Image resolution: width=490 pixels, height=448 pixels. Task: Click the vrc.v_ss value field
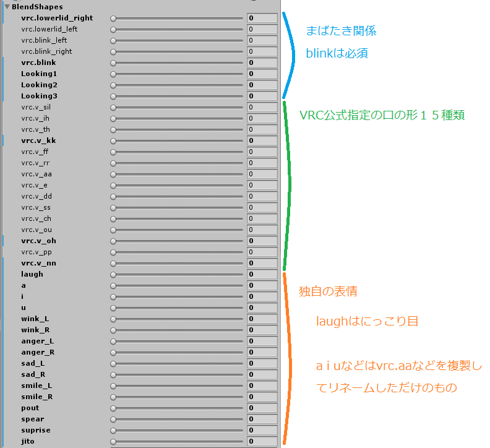click(262, 207)
